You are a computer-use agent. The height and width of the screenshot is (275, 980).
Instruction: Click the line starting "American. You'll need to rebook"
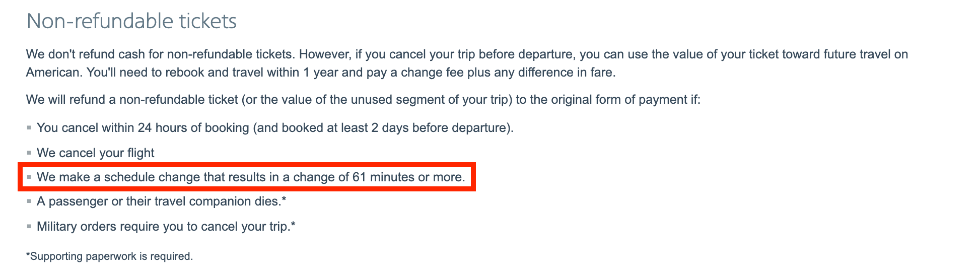321,73
